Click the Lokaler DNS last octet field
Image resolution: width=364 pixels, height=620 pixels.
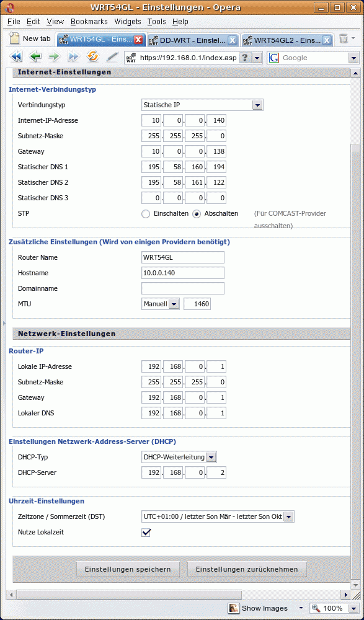216,414
